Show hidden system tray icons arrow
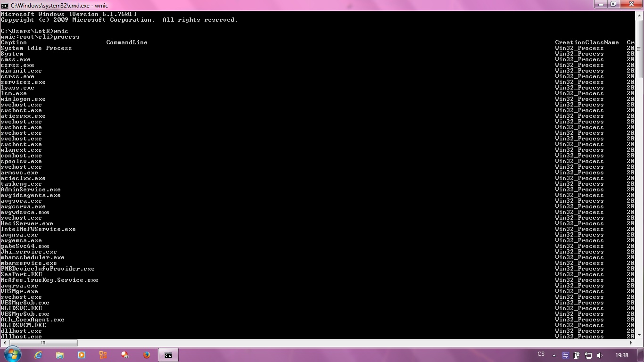The image size is (644, 362). point(554,355)
